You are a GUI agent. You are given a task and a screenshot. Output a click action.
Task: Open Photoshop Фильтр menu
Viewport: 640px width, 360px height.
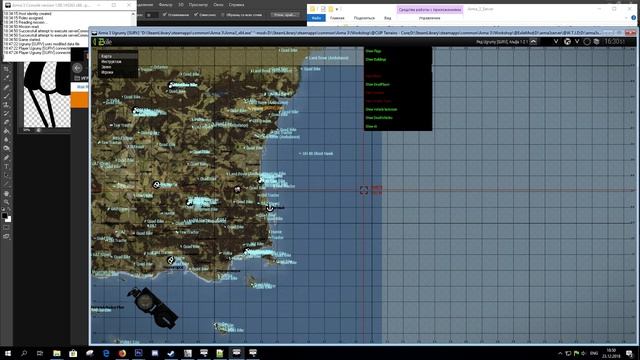tap(165, 5)
